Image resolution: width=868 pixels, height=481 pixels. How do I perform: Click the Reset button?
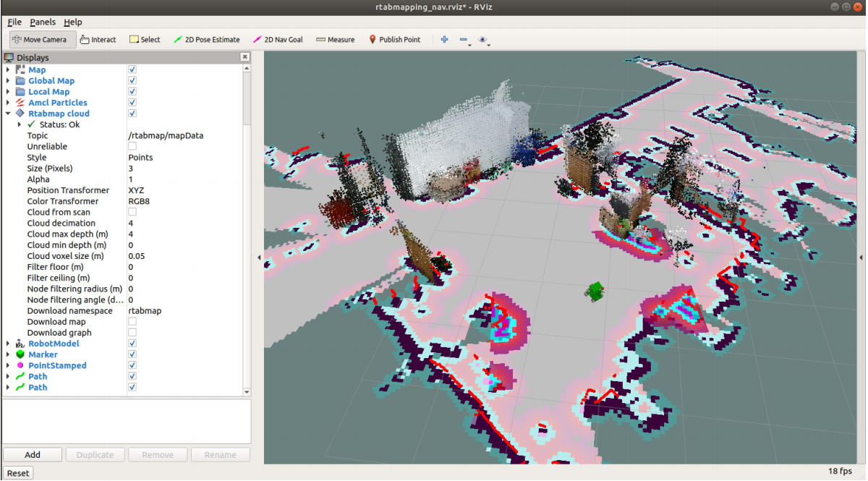pos(18,473)
